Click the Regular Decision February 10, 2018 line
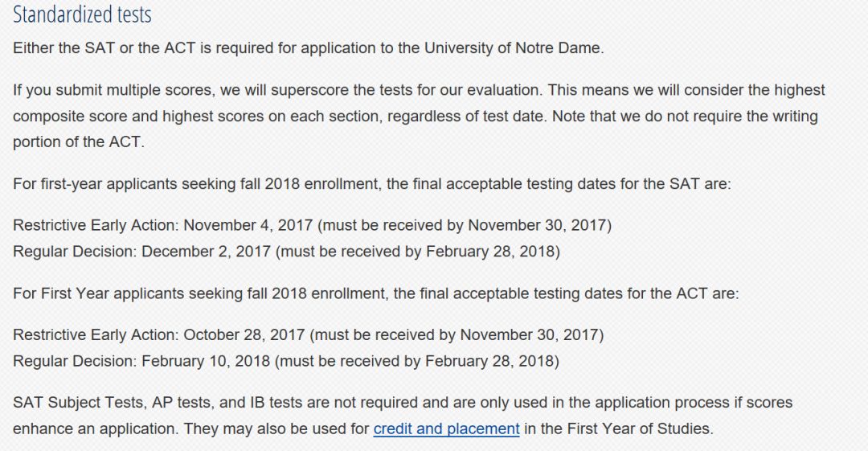The width and height of the screenshot is (868, 451). pos(285,361)
